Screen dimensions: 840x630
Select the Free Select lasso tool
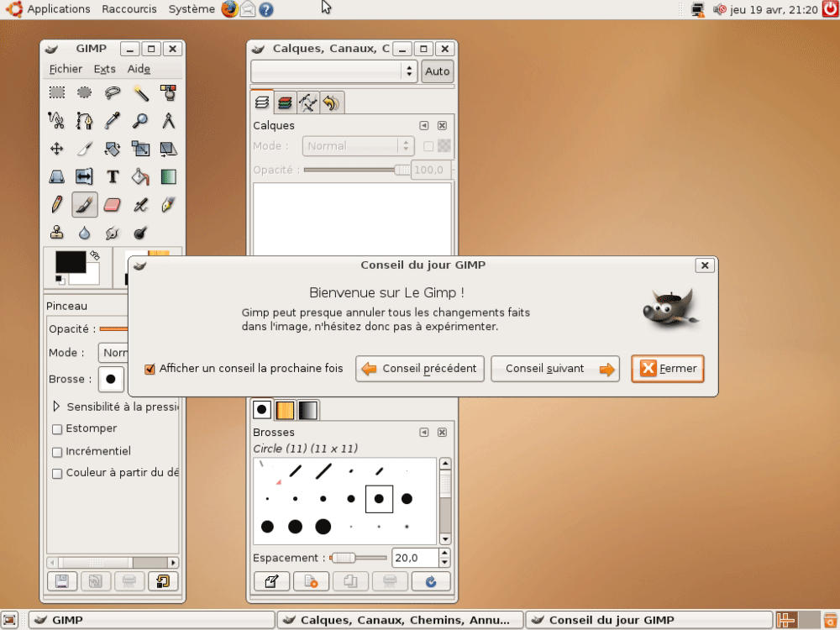pos(113,92)
